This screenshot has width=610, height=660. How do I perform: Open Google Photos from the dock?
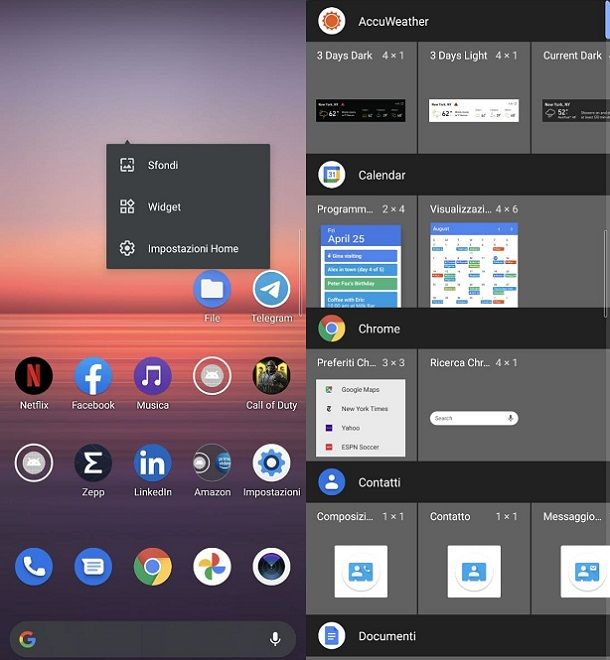pos(212,567)
